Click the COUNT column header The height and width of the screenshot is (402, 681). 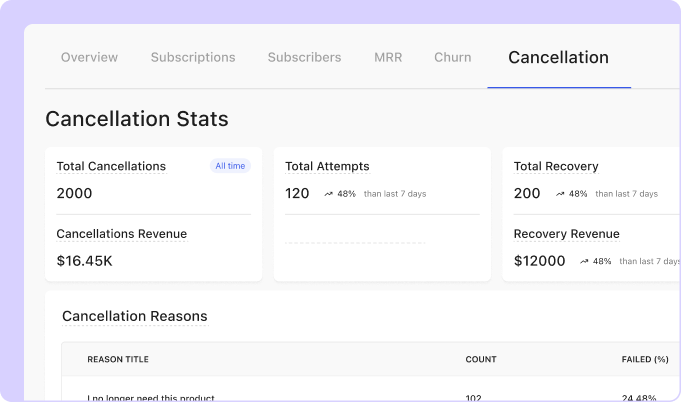(x=481, y=359)
